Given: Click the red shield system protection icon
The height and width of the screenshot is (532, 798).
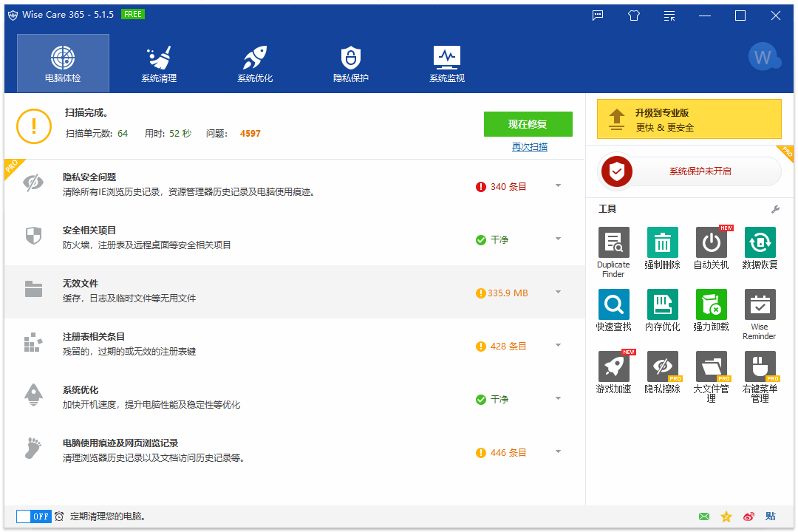Looking at the screenshot, I should [x=616, y=171].
